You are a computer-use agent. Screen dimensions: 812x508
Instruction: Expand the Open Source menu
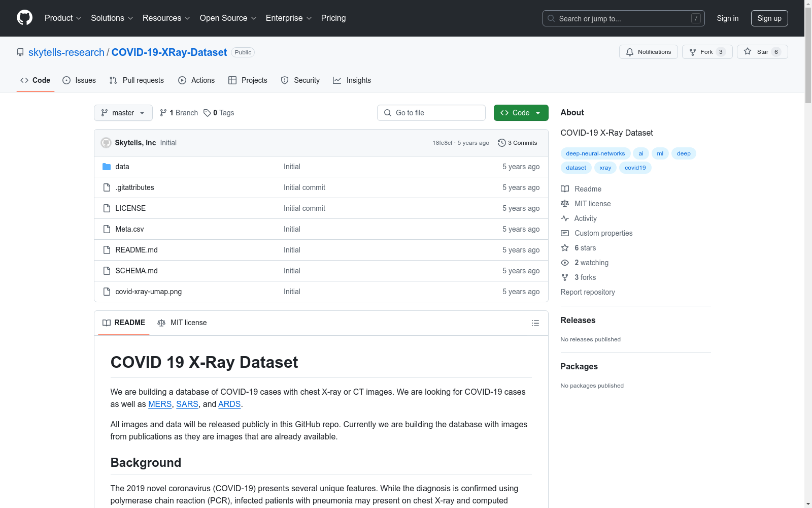click(x=228, y=18)
